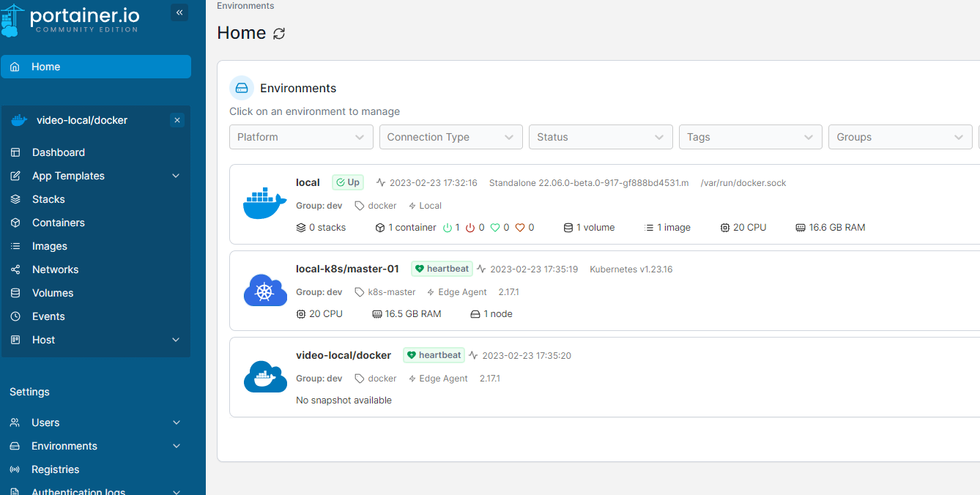The height and width of the screenshot is (495, 980).
Task: Click the refresh icon beside Home heading
Action: (x=279, y=34)
